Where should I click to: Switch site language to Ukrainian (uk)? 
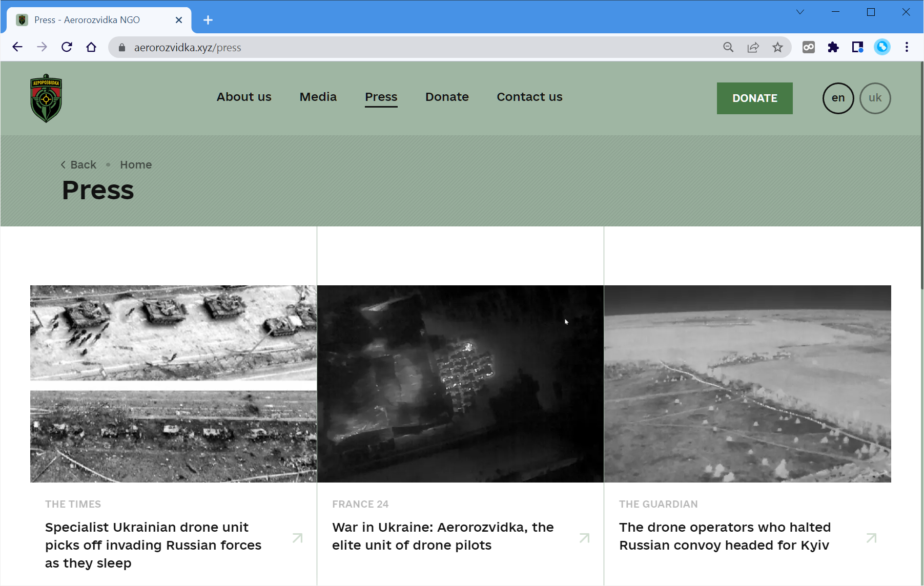pos(875,98)
